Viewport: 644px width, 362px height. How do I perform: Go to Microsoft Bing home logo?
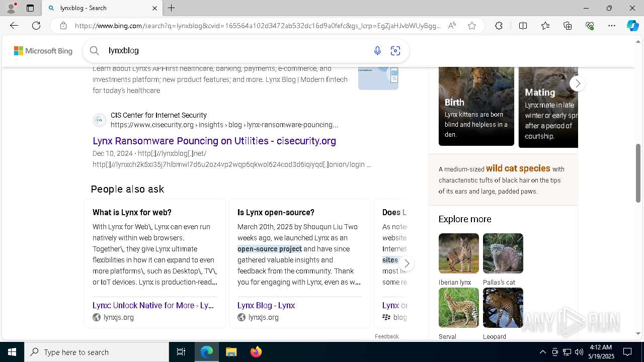click(x=43, y=51)
